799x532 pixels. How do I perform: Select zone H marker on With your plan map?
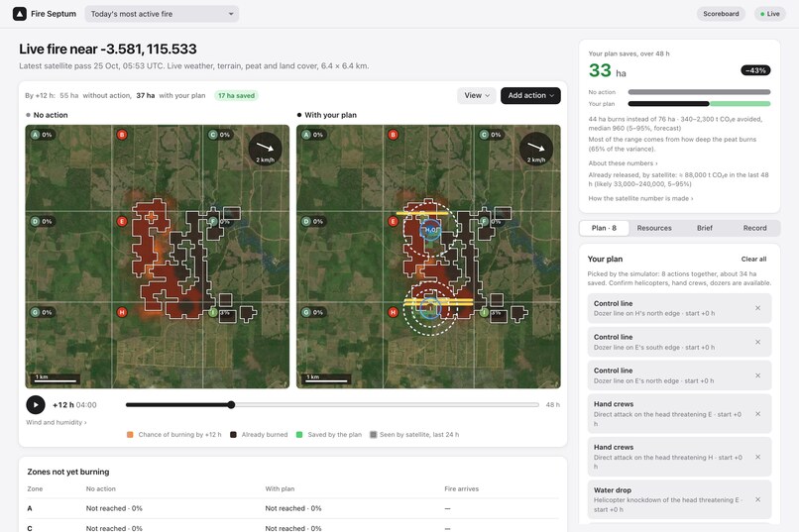[x=393, y=312]
